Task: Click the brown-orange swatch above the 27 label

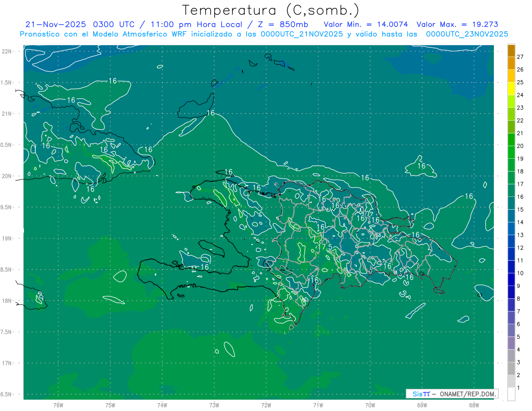Action: point(511,51)
